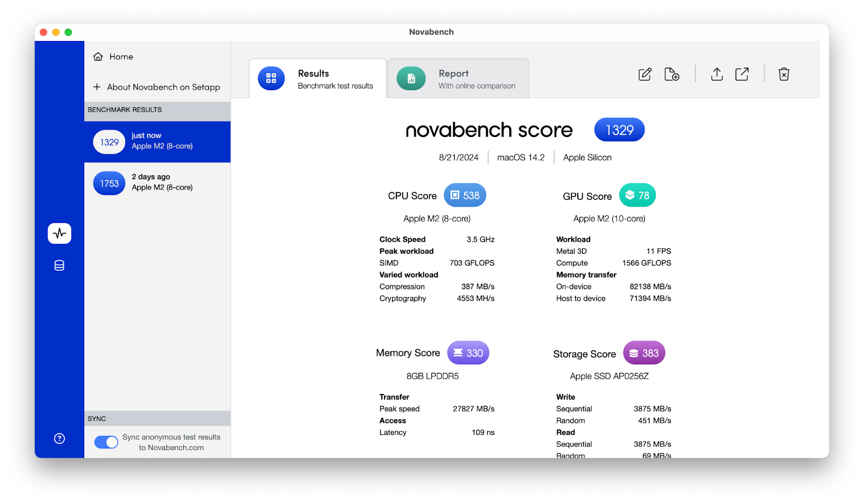Screen dimensions: 864x504
Task: Select the benchmark activity pulse icon
Action: pyautogui.click(x=59, y=234)
